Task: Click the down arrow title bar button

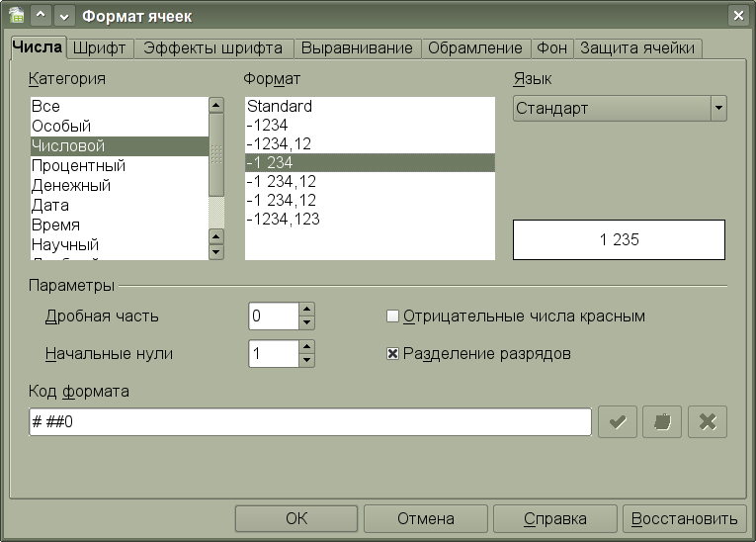Action: [63, 16]
